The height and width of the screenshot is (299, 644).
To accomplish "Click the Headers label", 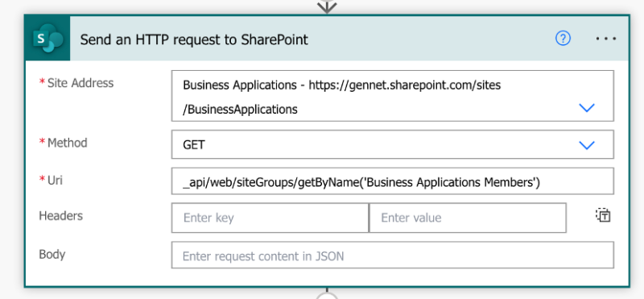I will 61,215.
